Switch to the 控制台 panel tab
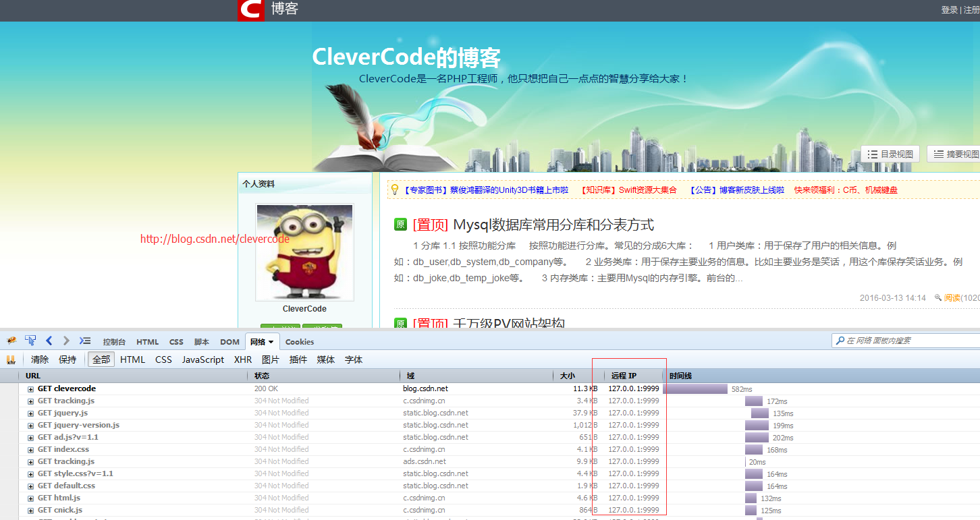Viewport: 980px width, 520px height. [x=114, y=342]
